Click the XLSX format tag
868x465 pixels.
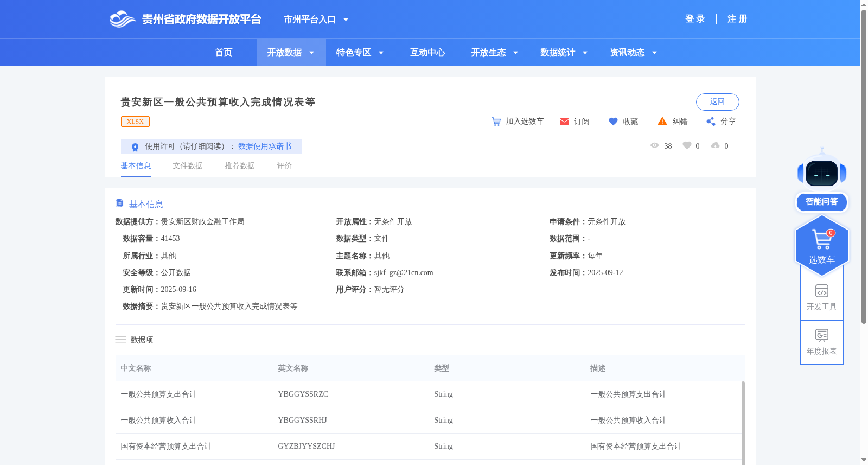pyautogui.click(x=135, y=122)
